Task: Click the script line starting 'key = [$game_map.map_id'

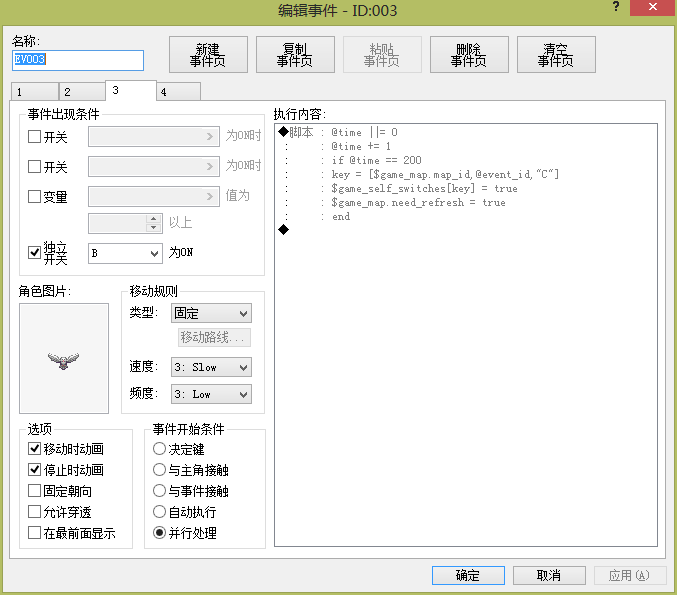Action: coord(445,174)
